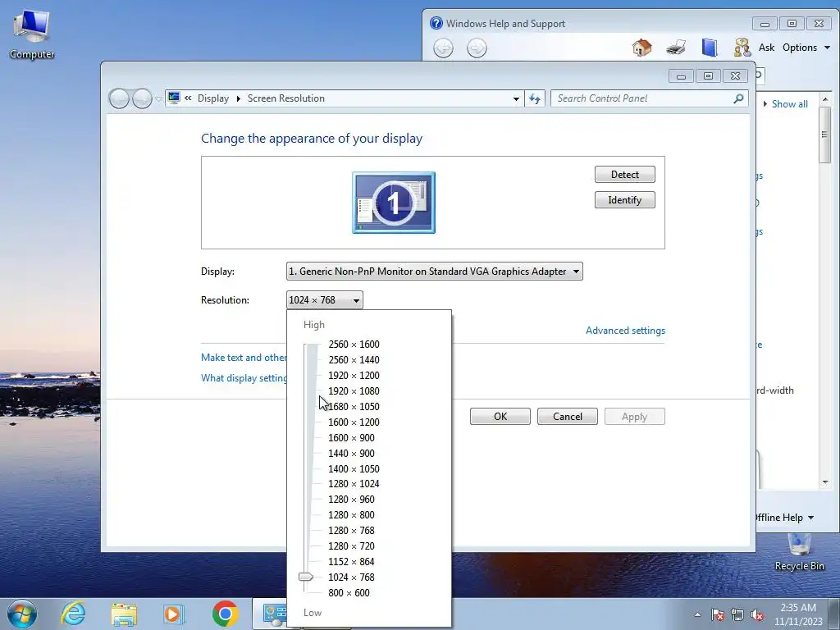Viewport: 840px width, 630px height.
Task: Click the Cancel button
Action: click(x=568, y=417)
